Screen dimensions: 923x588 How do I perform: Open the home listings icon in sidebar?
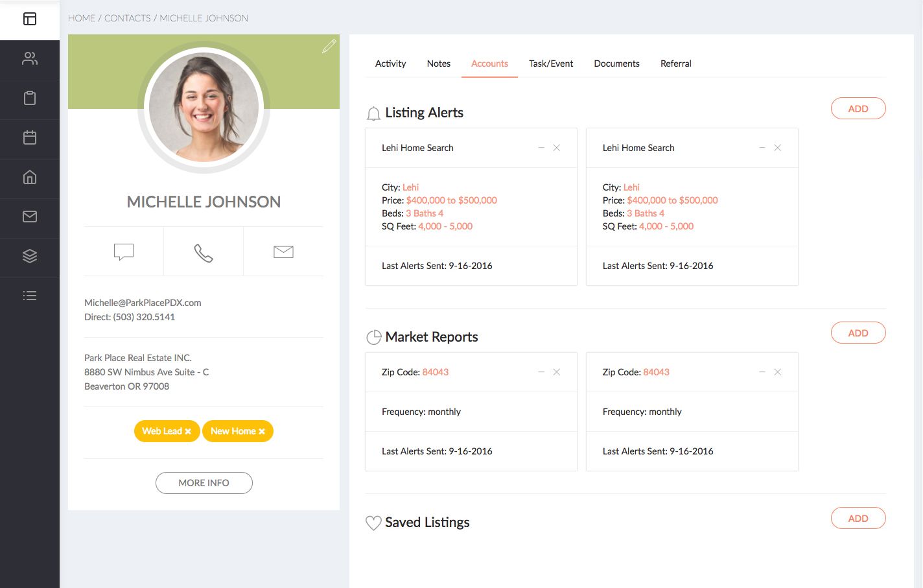tap(30, 177)
